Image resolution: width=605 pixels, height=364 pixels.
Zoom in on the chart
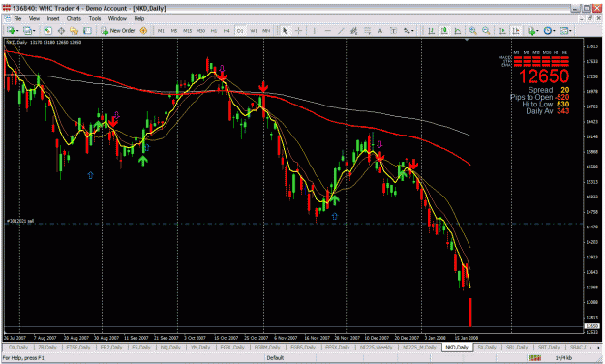(x=472, y=30)
